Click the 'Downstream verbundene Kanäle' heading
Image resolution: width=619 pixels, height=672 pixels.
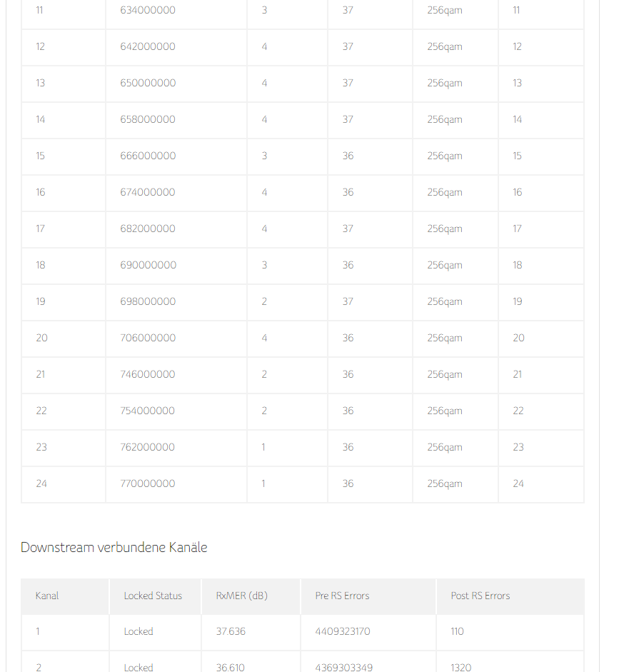(x=114, y=548)
